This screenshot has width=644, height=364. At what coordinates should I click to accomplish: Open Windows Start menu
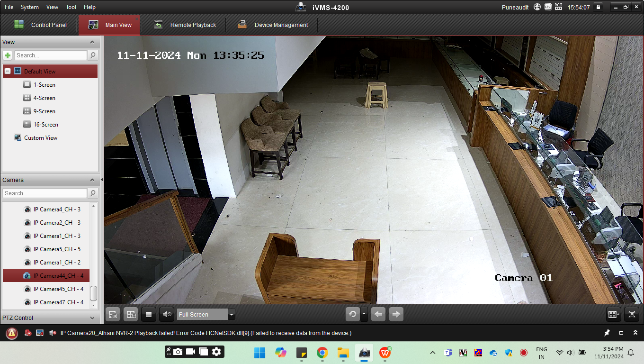259,353
